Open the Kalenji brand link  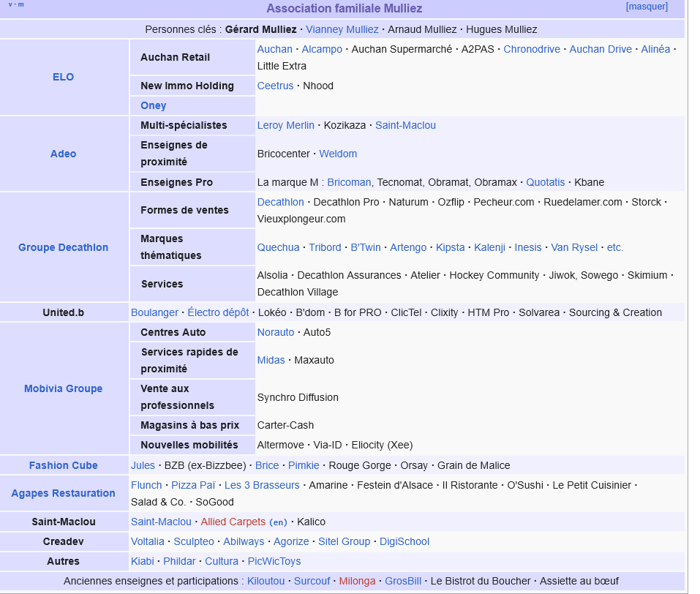click(x=489, y=247)
